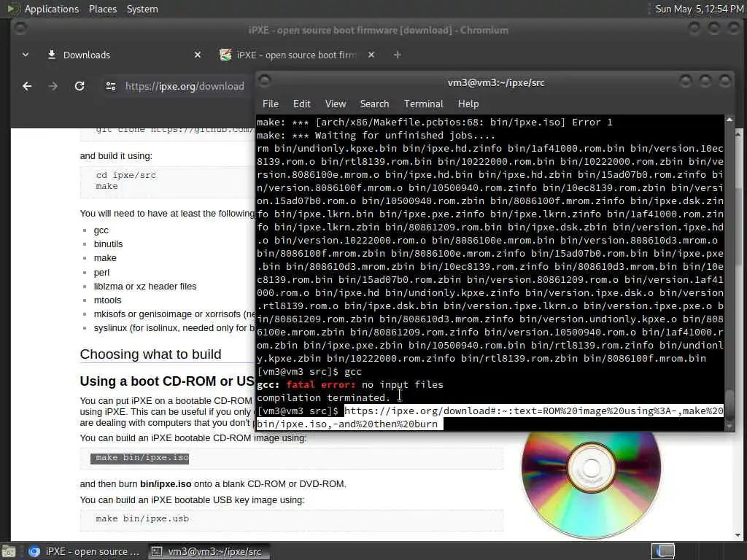747x560 pixels.
Task: Open the terminal Search menu
Action: pos(374,104)
